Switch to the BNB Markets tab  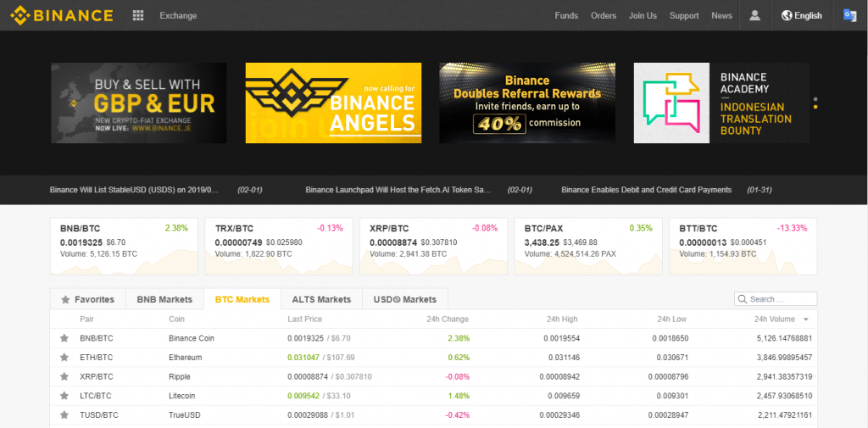point(164,299)
